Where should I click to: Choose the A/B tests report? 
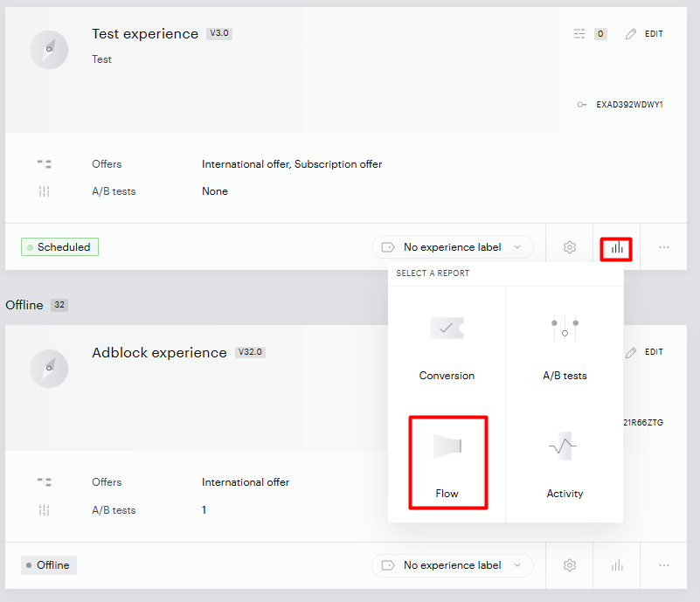pyautogui.click(x=565, y=347)
